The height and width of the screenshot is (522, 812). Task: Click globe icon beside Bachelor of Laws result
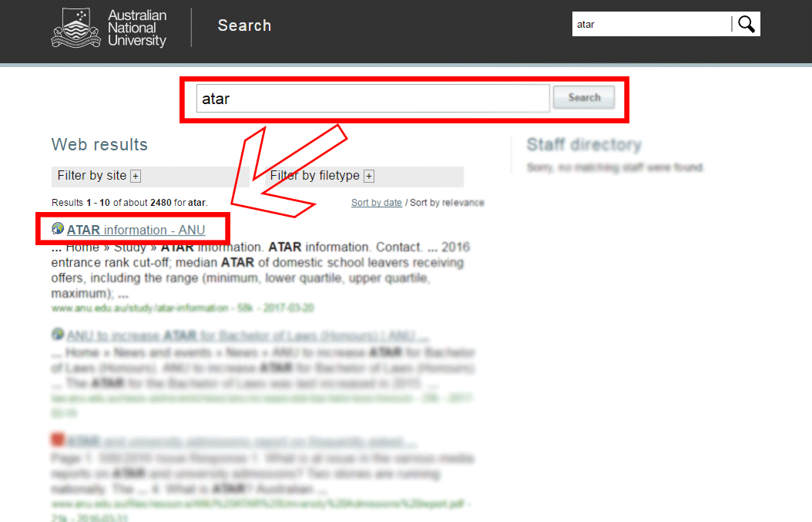(58, 335)
